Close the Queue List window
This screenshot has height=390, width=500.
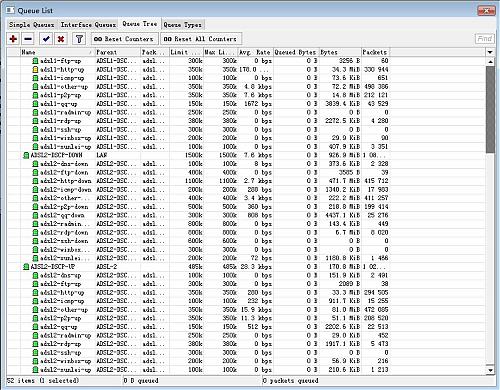coord(486,11)
